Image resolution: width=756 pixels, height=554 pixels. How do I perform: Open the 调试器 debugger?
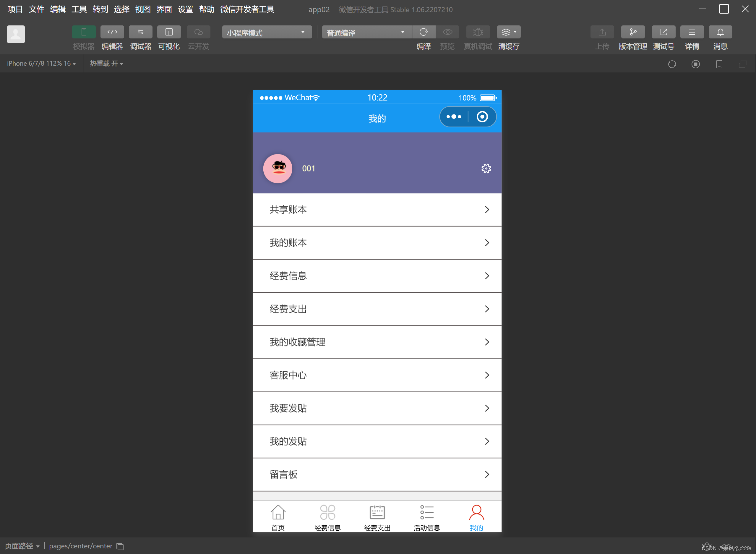[140, 32]
